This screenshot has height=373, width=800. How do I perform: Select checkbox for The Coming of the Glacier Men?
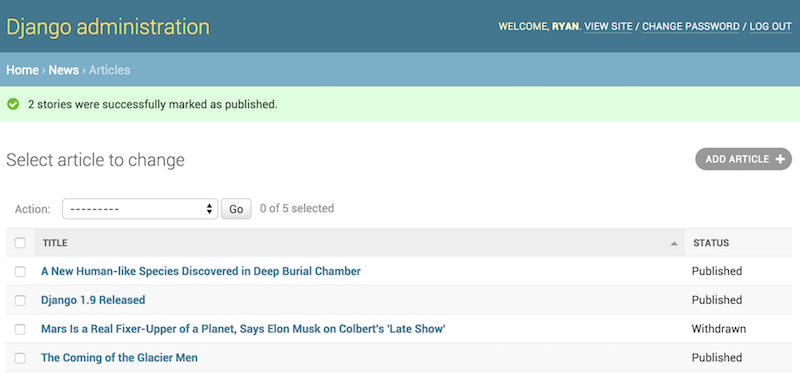20,358
